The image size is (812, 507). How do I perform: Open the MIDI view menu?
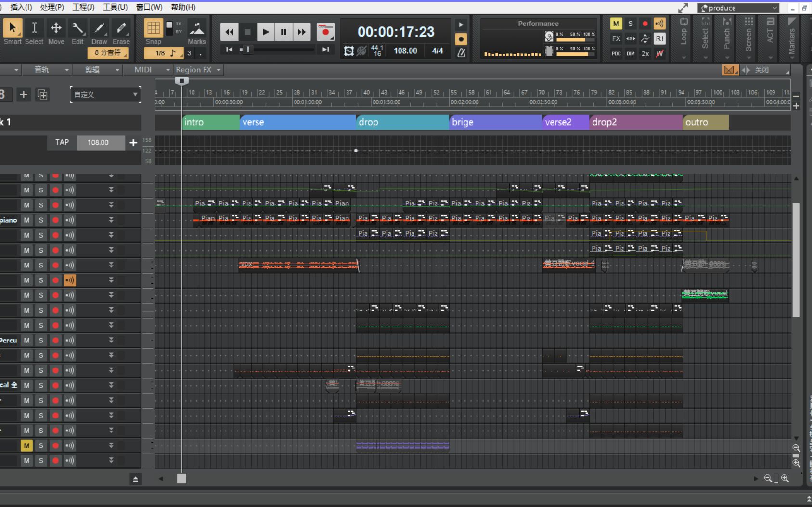[x=148, y=70]
